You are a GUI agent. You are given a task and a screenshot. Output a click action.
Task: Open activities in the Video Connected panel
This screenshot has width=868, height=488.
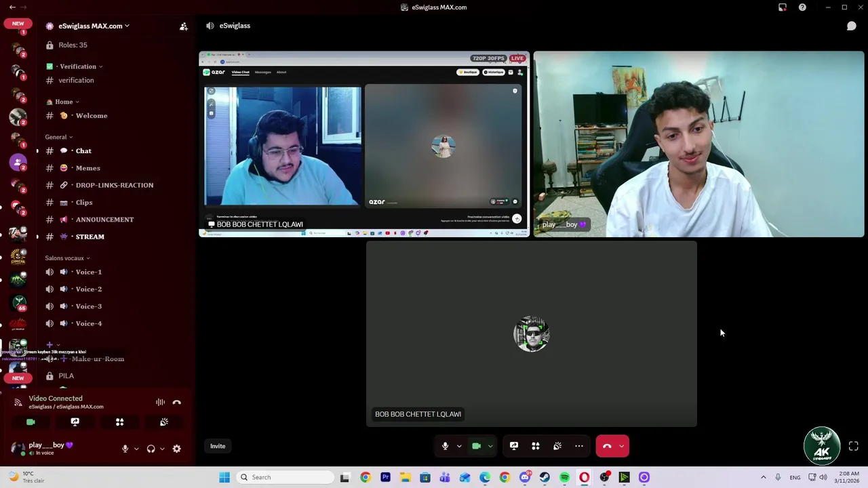point(119,422)
